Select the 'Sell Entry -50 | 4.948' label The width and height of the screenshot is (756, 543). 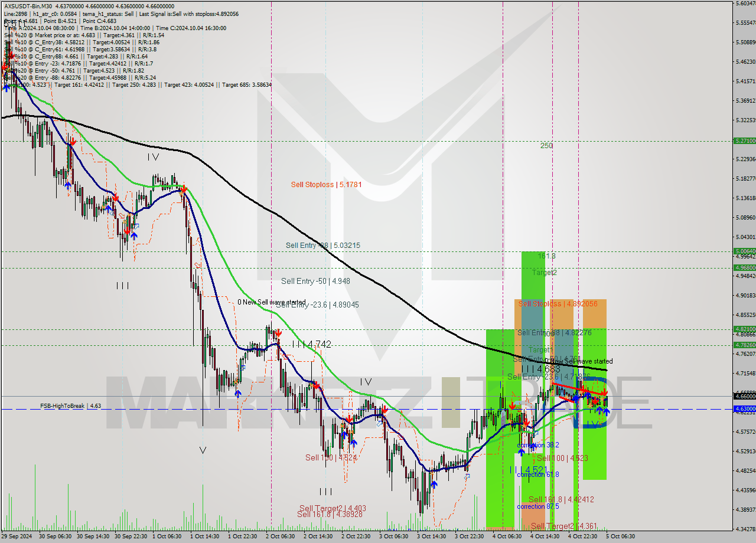coord(315,282)
